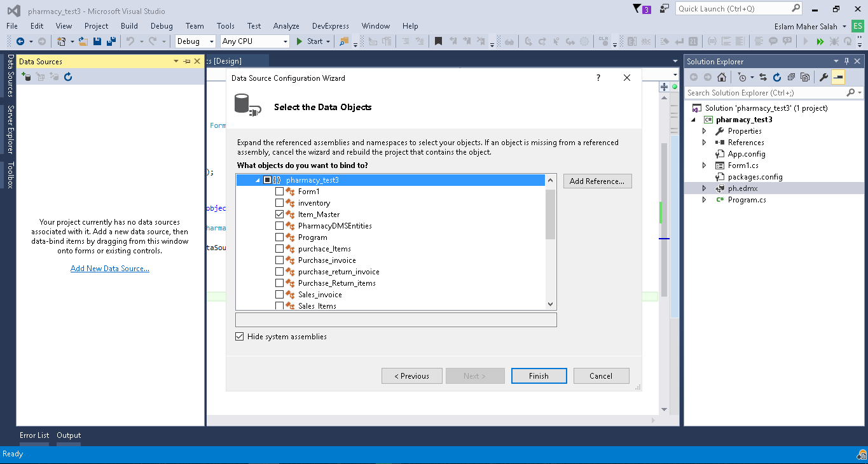Image resolution: width=868 pixels, height=464 pixels.
Task: Click Add New Data Source toolbar icon
Action: [x=26, y=77]
